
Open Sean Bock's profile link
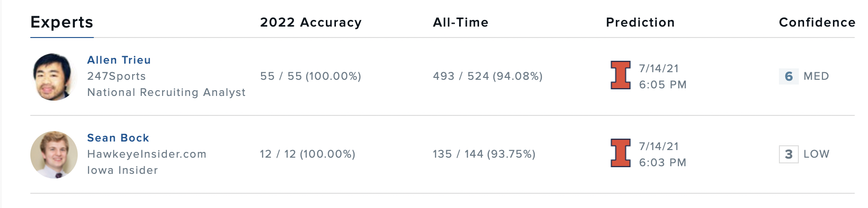pos(118,138)
